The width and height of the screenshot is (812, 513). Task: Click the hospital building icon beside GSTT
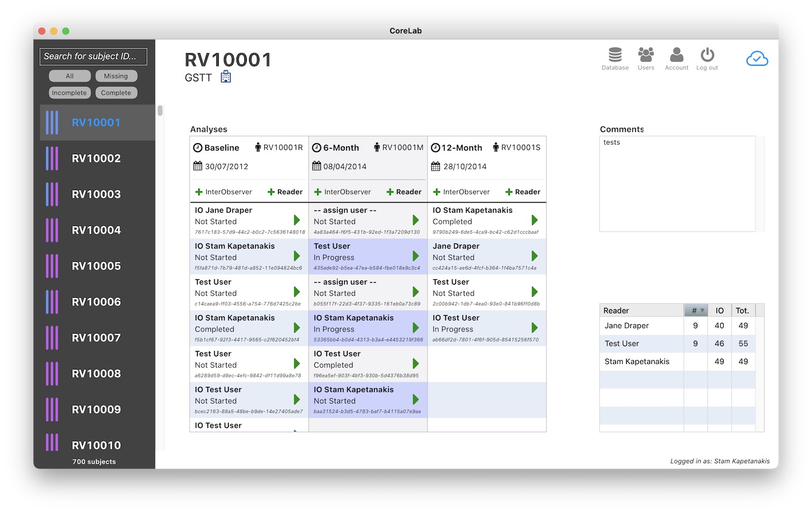coord(226,77)
